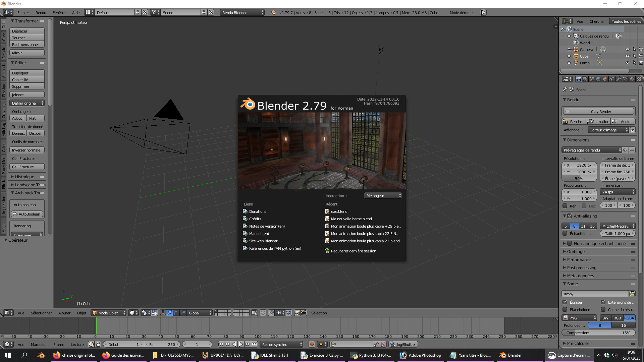Open the Fenêtre menu
Viewport: 644px width, 362px height.
click(x=59, y=12)
